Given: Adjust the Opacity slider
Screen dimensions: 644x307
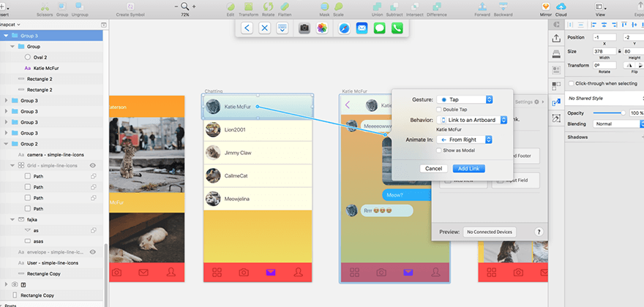Looking at the screenshot, I should [609, 113].
